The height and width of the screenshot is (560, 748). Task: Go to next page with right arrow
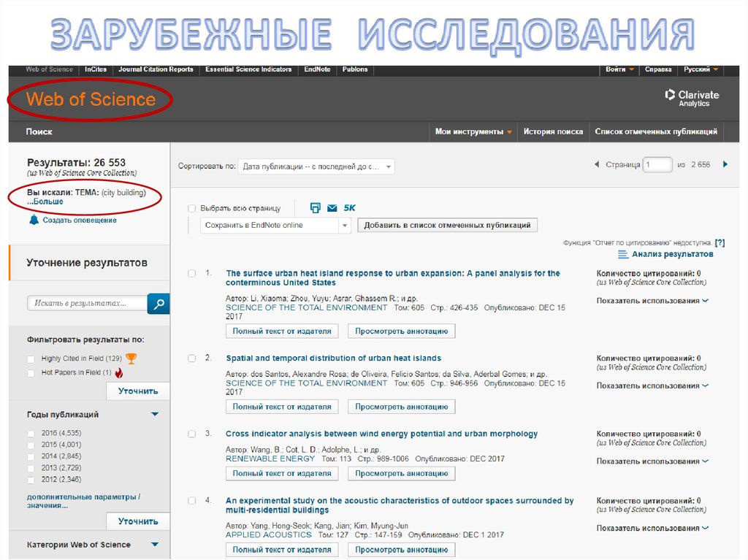pos(725,165)
